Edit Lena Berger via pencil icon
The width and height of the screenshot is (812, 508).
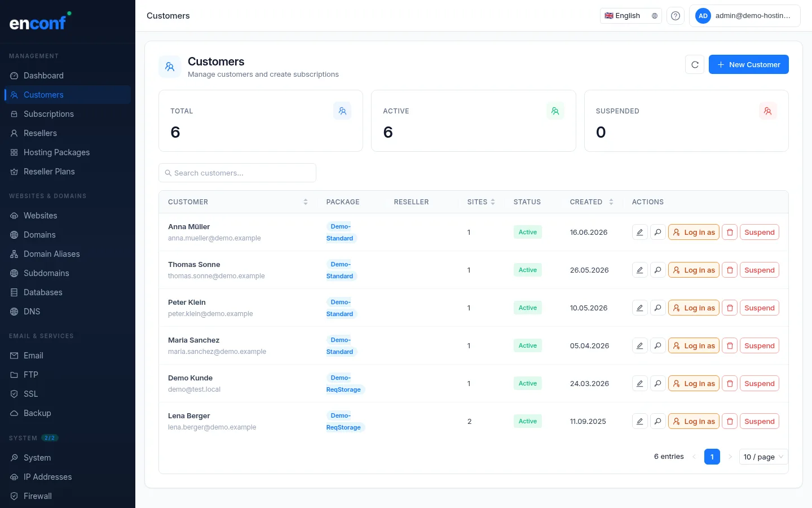[x=639, y=421]
